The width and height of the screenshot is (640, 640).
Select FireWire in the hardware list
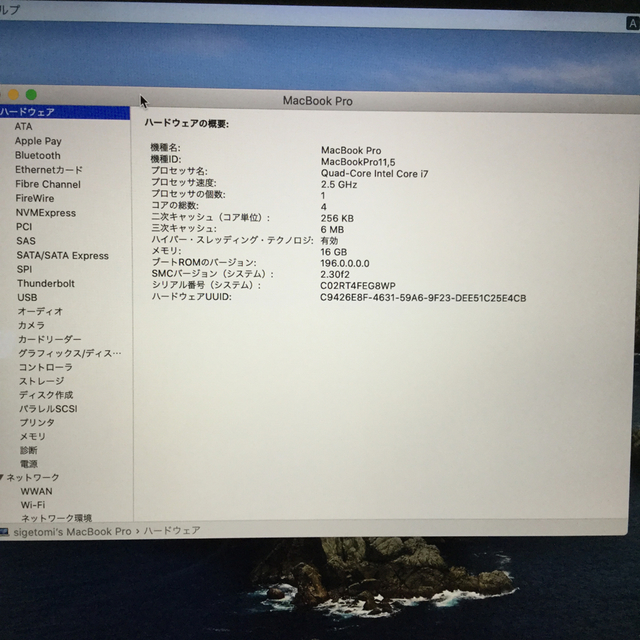pyautogui.click(x=35, y=198)
